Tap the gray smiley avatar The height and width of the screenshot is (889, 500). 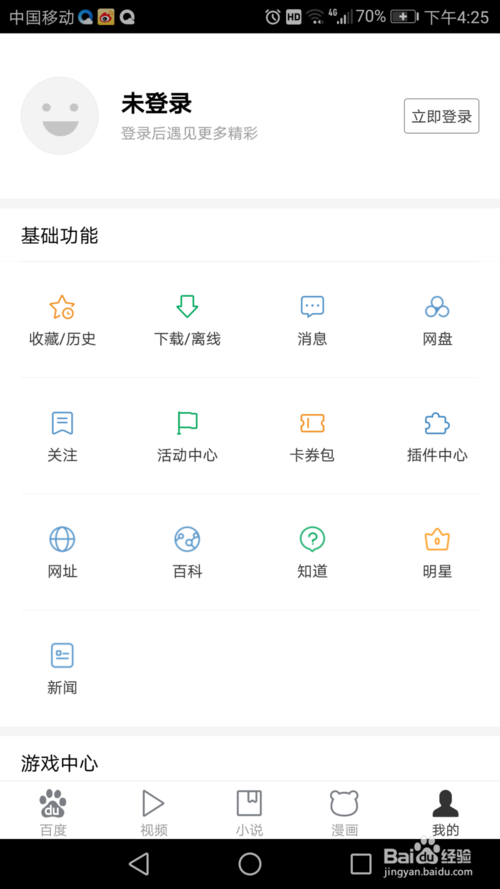point(60,116)
